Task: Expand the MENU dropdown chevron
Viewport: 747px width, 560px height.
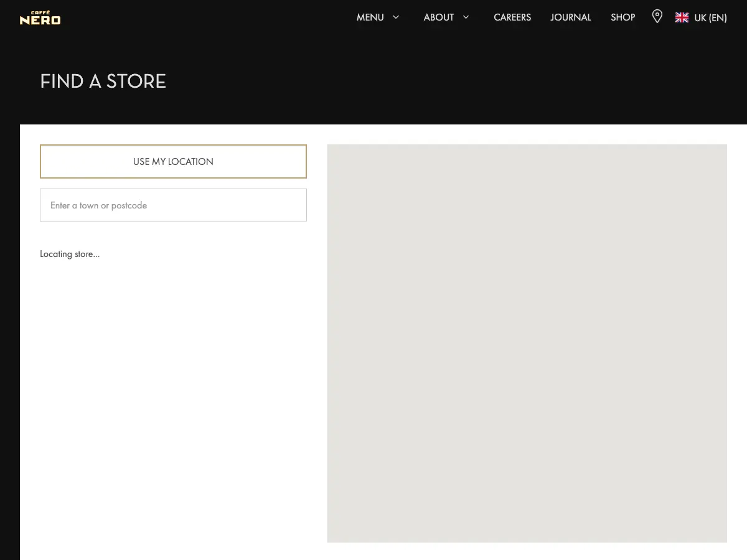Action: point(396,17)
